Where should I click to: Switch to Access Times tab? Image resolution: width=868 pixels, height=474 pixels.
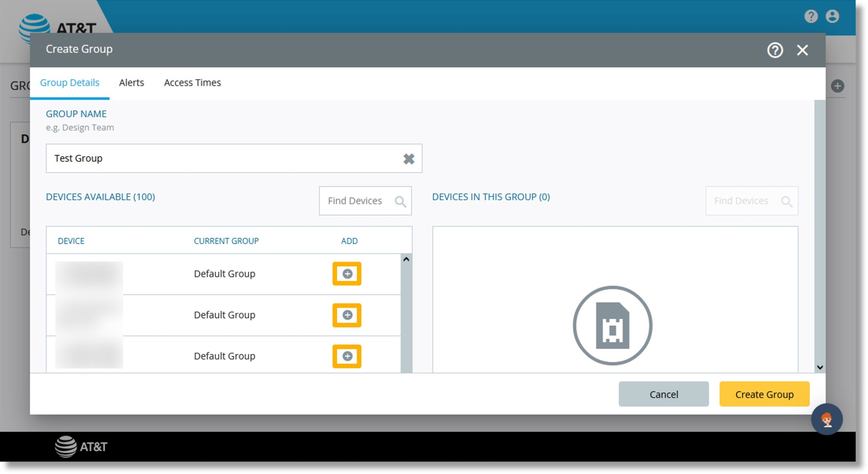click(192, 82)
